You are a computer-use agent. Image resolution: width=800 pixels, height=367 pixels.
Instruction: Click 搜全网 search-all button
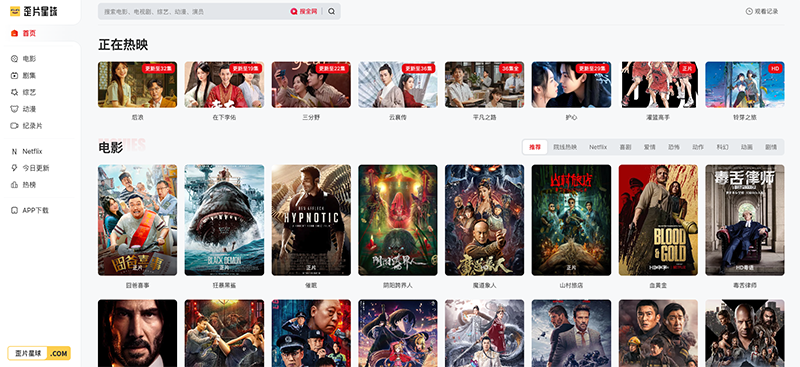point(304,11)
